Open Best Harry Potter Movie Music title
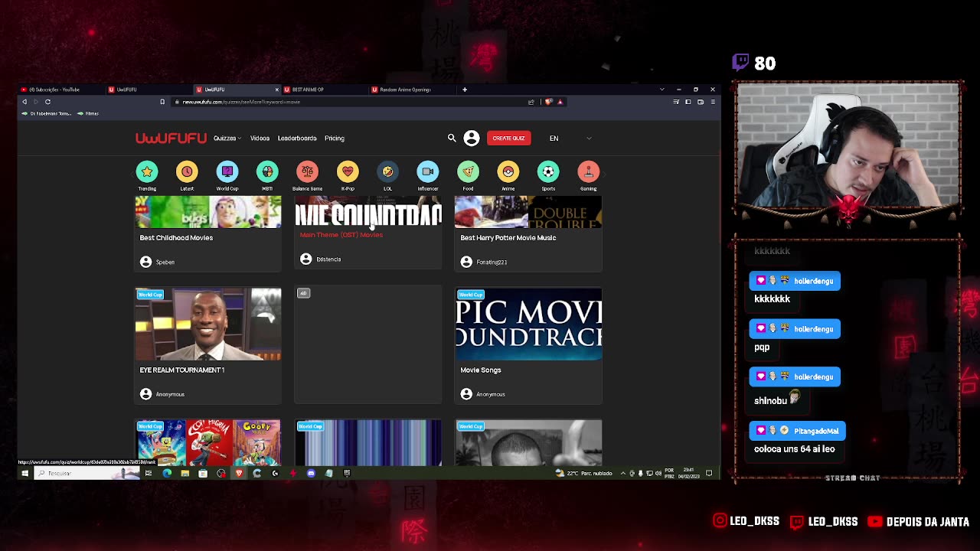Screen dimensions: 980x551 pos(508,238)
